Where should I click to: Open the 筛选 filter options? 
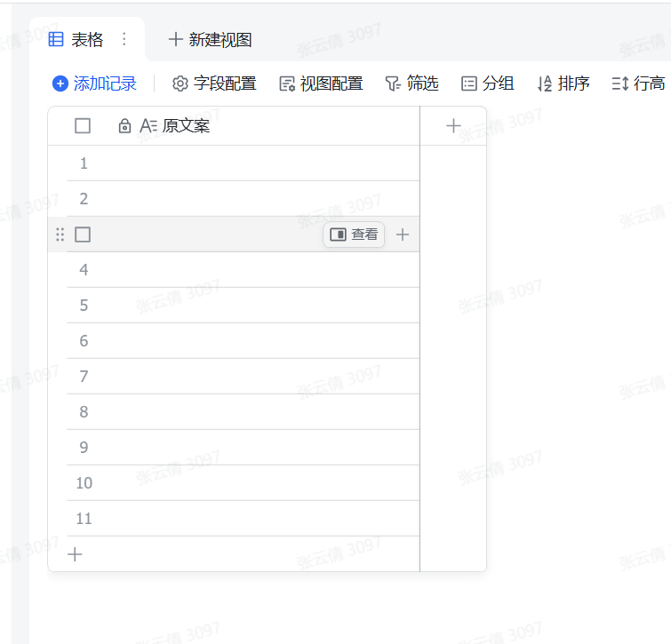[x=411, y=83]
